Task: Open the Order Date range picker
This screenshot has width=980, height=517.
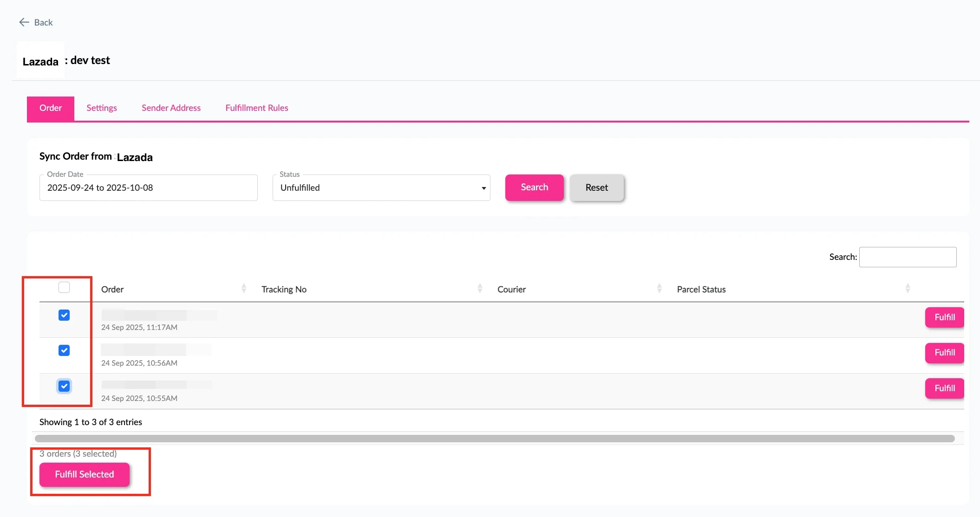Action: [x=148, y=188]
